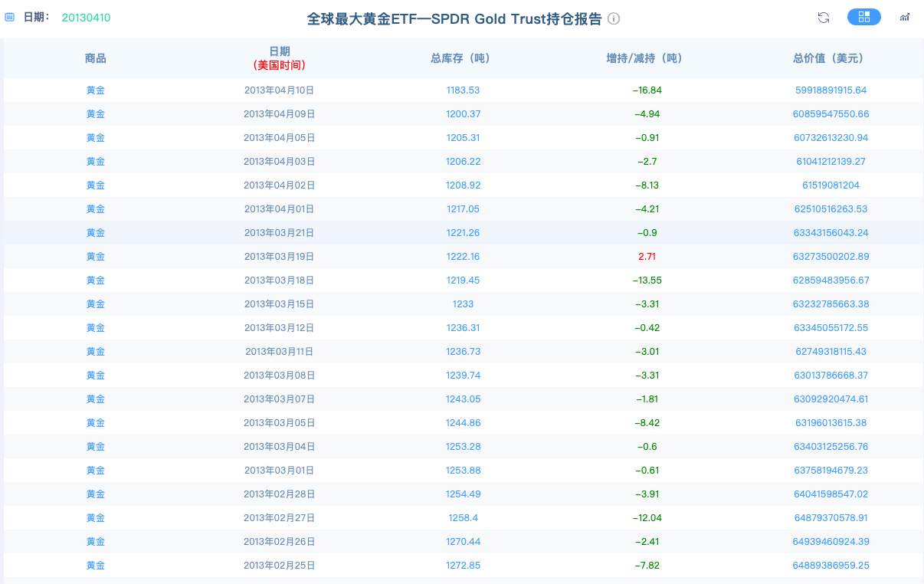Click the inventory value 1272.85

tap(463, 566)
